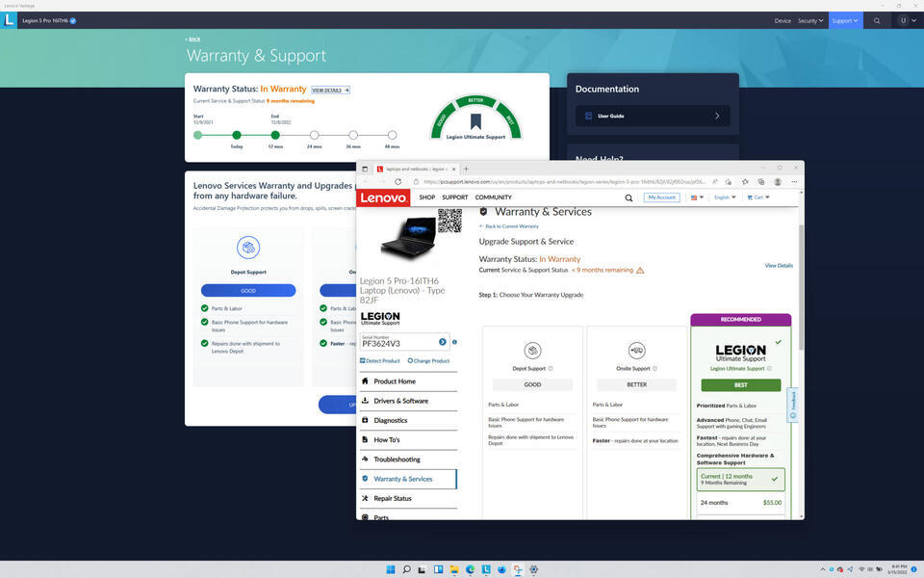
Task: Open the user profile icon in Lenovo Vantage
Action: (903, 20)
